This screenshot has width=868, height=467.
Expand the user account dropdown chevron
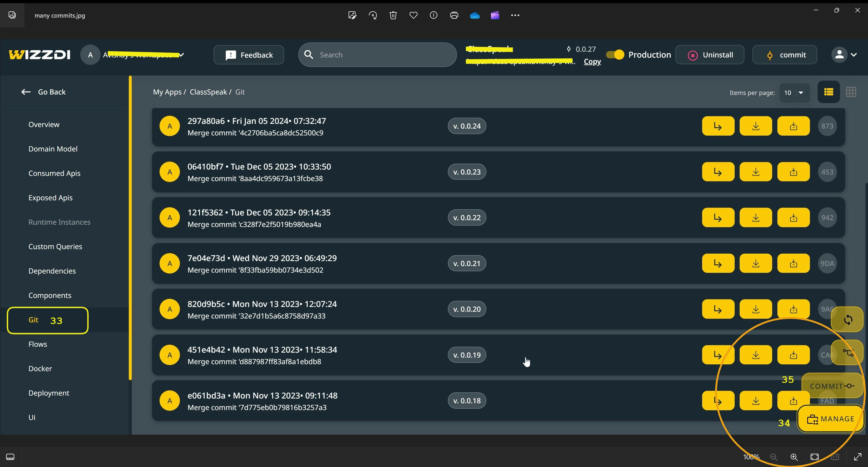tap(854, 54)
